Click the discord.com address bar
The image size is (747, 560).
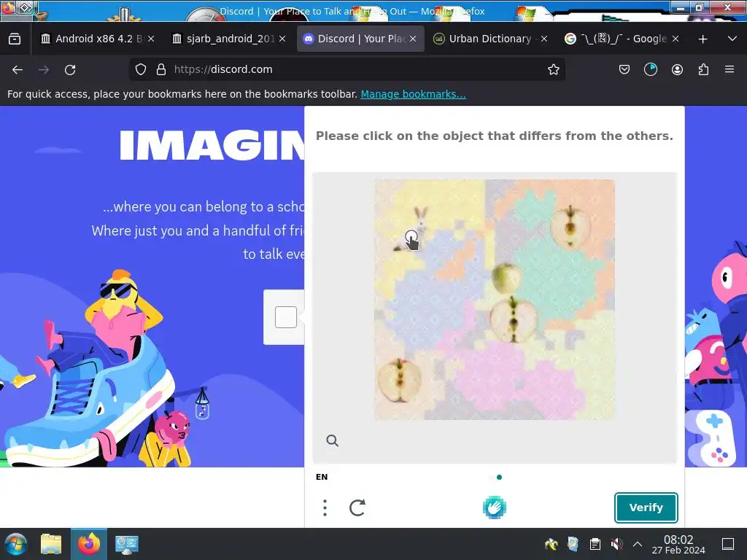[347, 69]
